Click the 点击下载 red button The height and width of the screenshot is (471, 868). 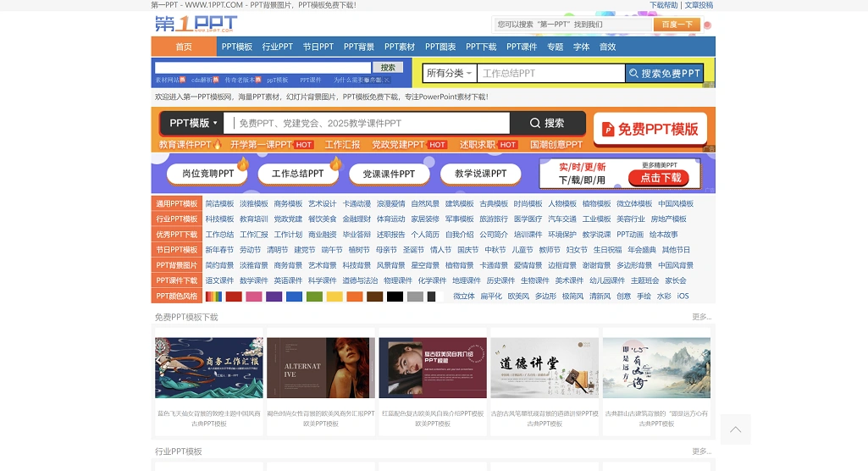click(661, 178)
